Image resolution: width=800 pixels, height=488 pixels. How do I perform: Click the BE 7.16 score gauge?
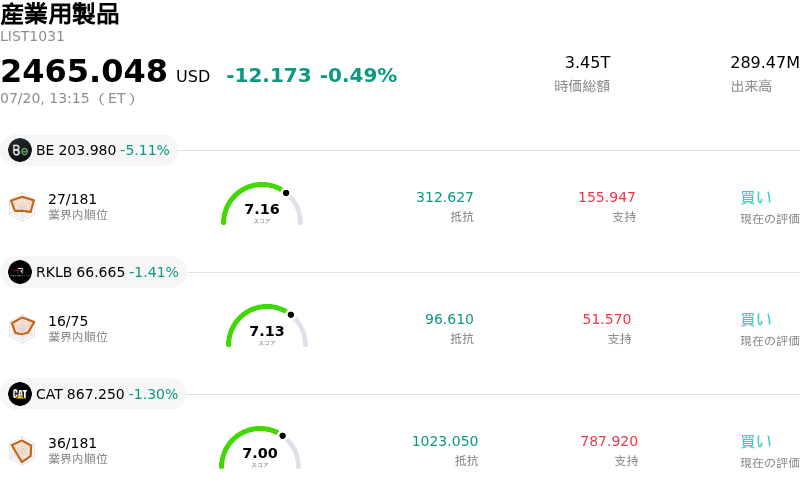(x=262, y=204)
